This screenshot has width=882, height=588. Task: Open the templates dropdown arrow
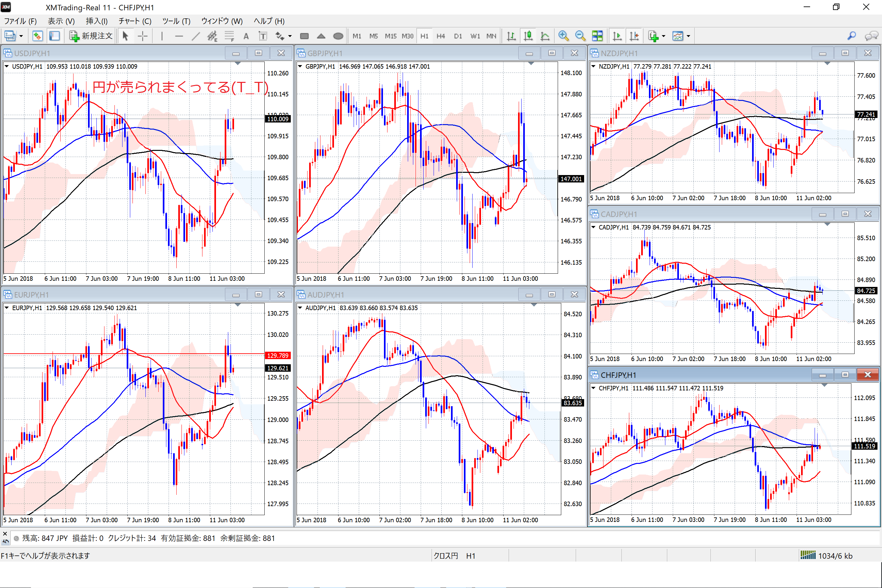(689, 36)
